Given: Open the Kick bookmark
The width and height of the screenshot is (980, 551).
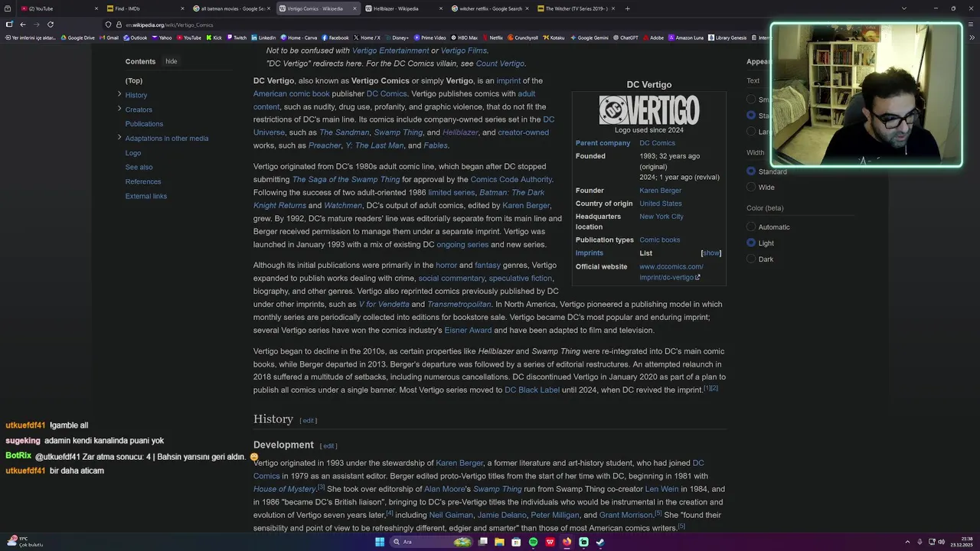Looking at the screenshot, I should (214, 37).
